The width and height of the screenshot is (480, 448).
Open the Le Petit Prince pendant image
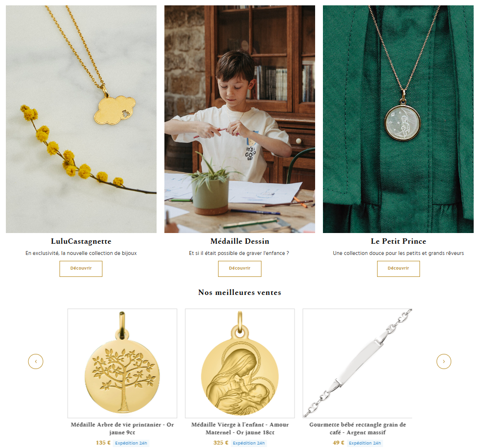point(398,119)
